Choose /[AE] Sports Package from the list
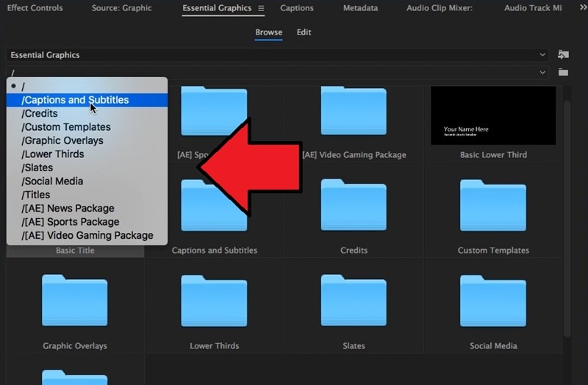 tap(87, 222)
